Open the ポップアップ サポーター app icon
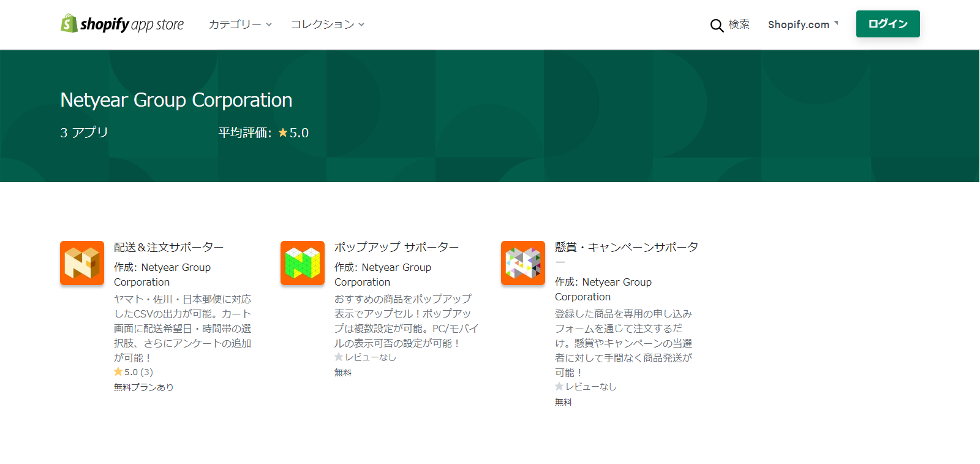980x464 pixels. [303, 263]
